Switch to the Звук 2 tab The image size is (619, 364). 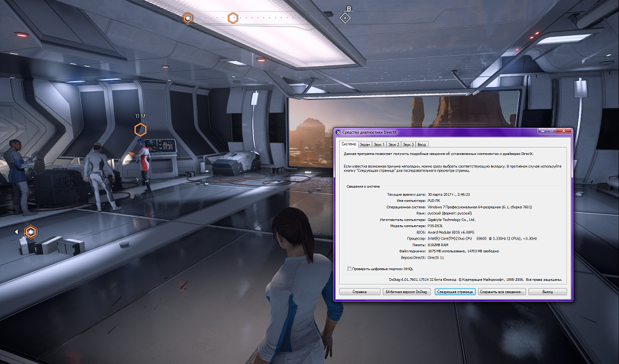(x=393, y=145)
